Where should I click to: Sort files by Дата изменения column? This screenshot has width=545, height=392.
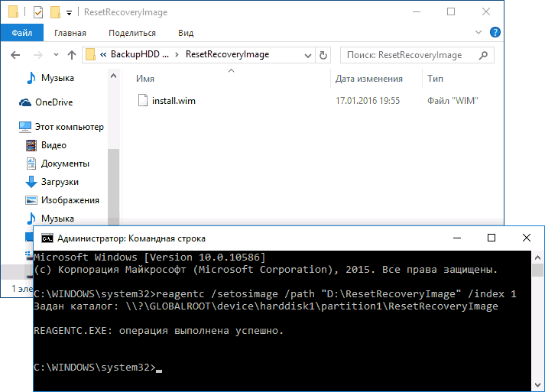(x=368, y=79)
